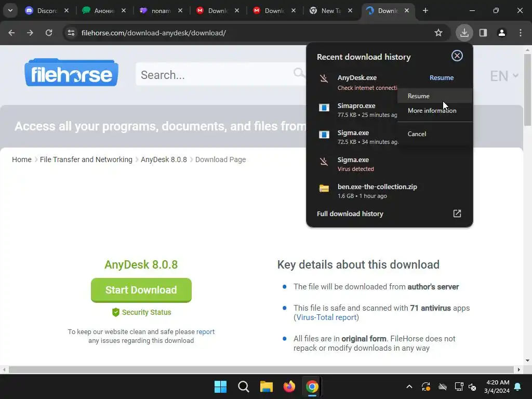The width and height of the screenshot is (532, 399).
Task: Open AnyDesk 8.0.8 breadcrumb link
Action: point(164,159)
